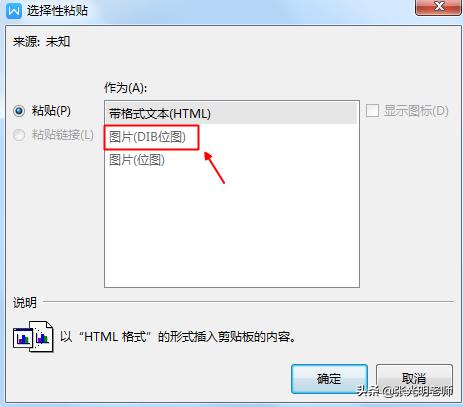Choose 图片(DIB位图) in the list
The image size is (463, 407).
(147, 137)
